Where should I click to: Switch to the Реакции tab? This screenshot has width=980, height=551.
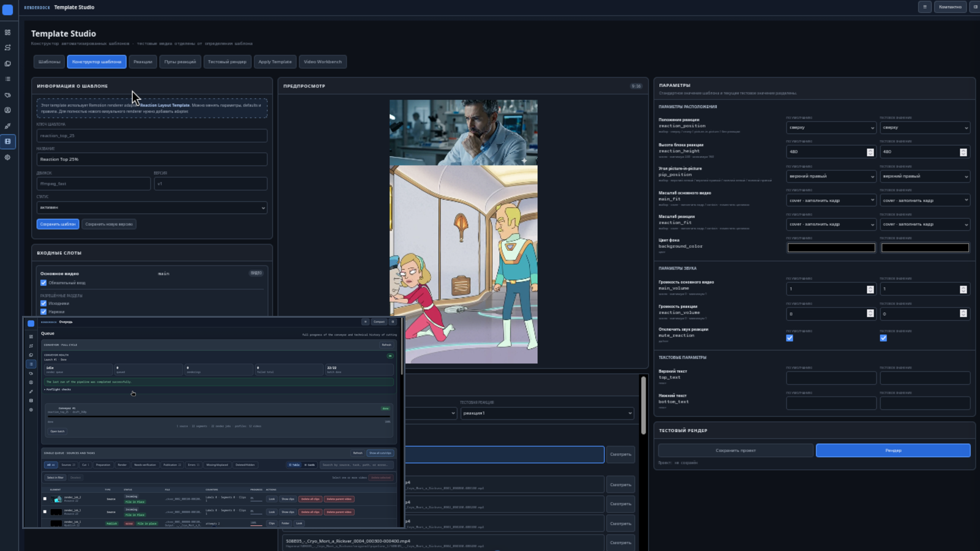click(x=143, y=62)
